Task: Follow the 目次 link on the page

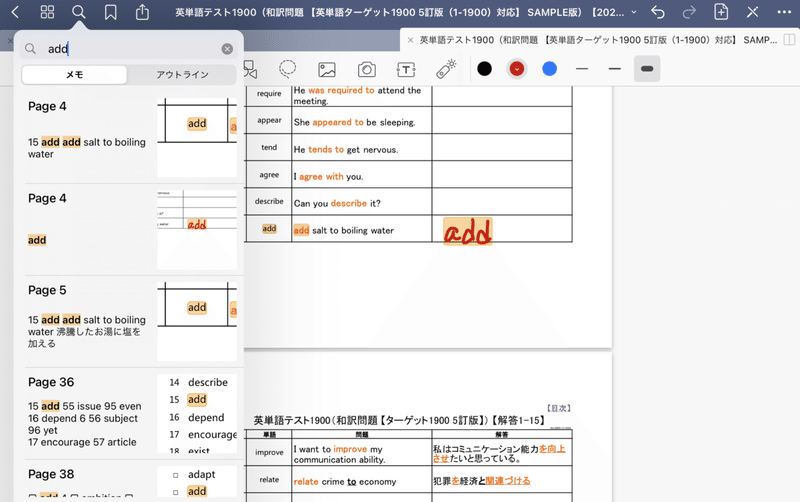Action: coord(559,408)
